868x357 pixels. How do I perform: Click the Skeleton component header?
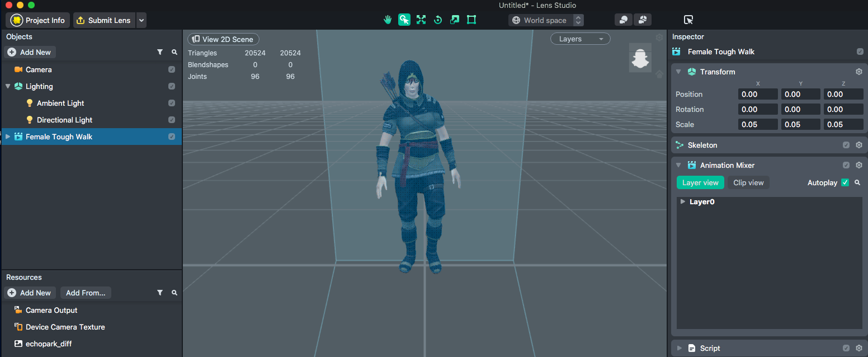[x=769, y=145]
